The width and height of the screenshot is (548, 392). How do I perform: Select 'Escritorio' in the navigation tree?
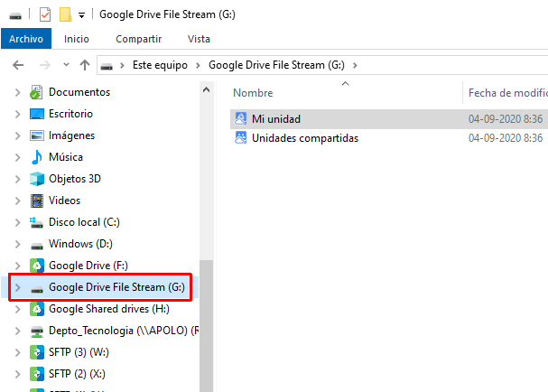point(70,114)
